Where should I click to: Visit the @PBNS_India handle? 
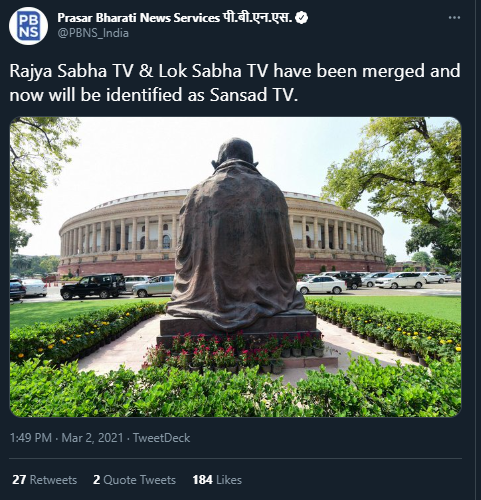pyautogui.click(x=93, y=33)
